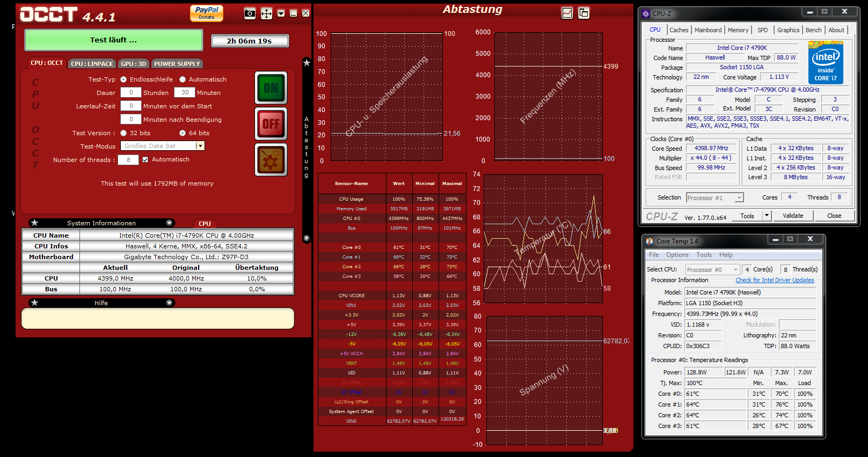Viewport: 868px width, 457px height.
Task: Select the CPU : OCCT tab
Action: (47, 63)
